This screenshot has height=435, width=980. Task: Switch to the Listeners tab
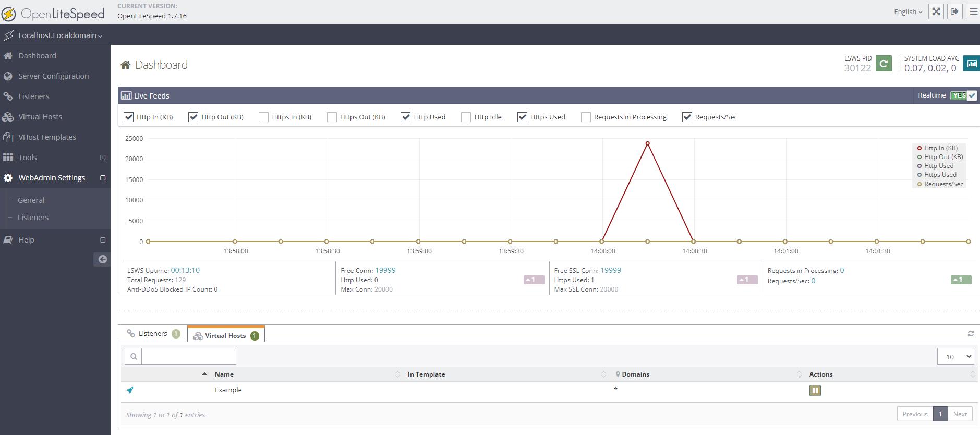point(153,334)
